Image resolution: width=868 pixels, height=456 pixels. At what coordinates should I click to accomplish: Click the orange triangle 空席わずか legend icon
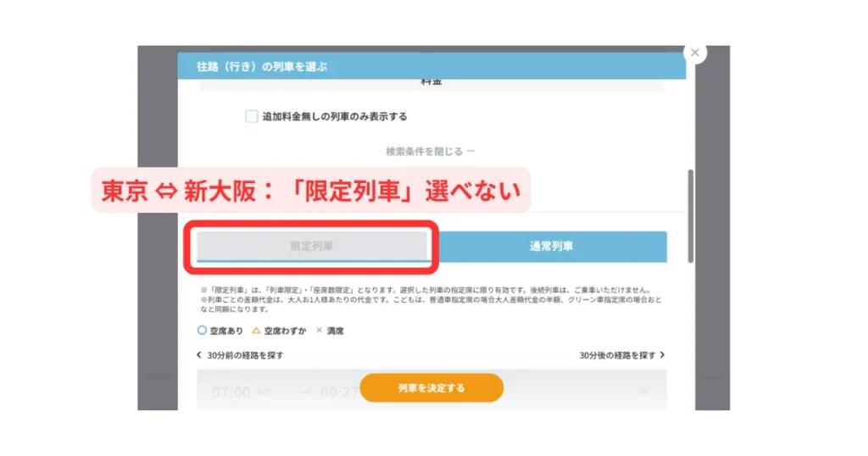click(x=256, y=331)
